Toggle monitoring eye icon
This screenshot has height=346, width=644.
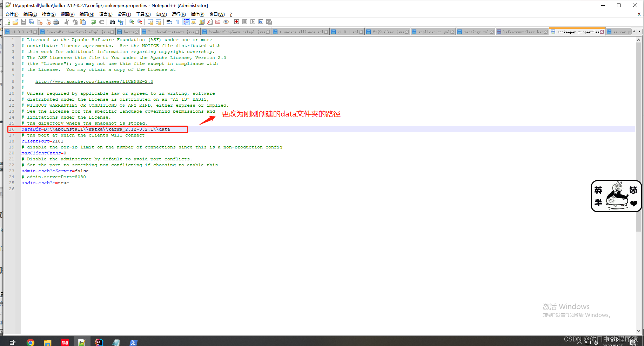pyautogui.click(x=226, y=22)
